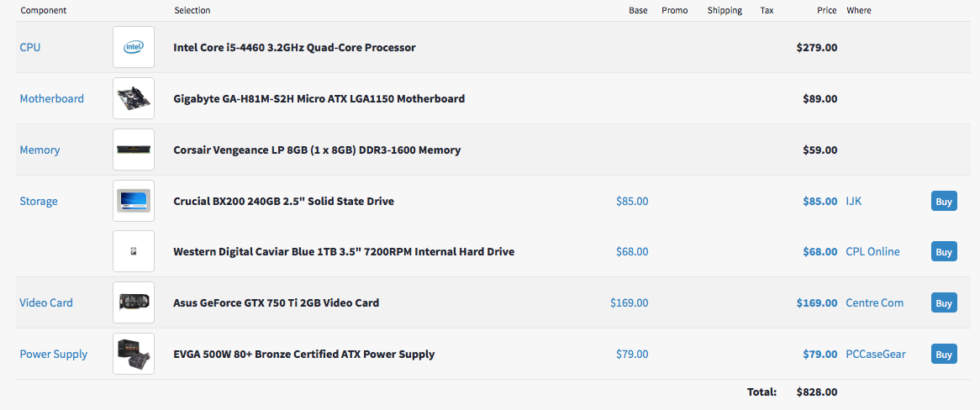Click the Where column header
Image resolution: width=980 pixels, height=410 pixels.
[x=859, y=11]
